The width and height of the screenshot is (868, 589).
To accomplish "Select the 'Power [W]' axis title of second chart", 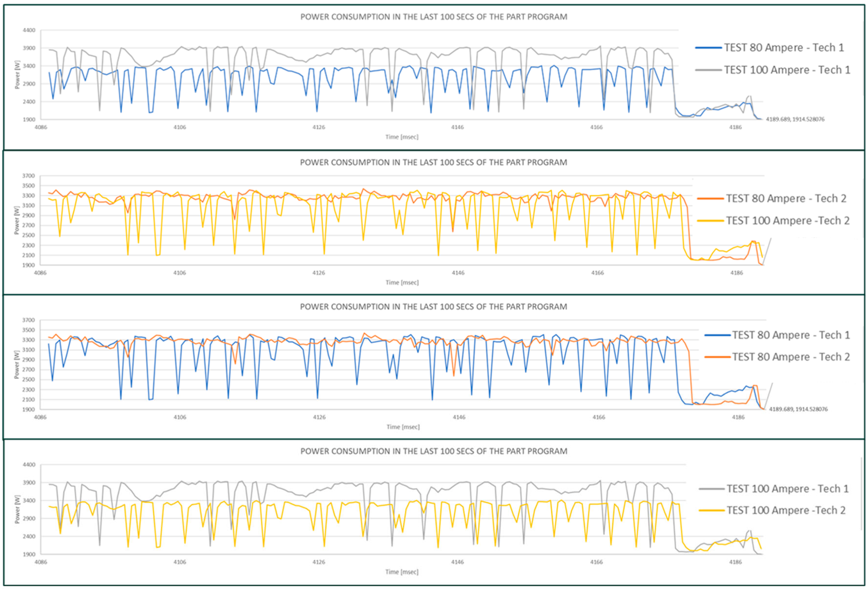I will pyautogui.click(x=16, y=220).
